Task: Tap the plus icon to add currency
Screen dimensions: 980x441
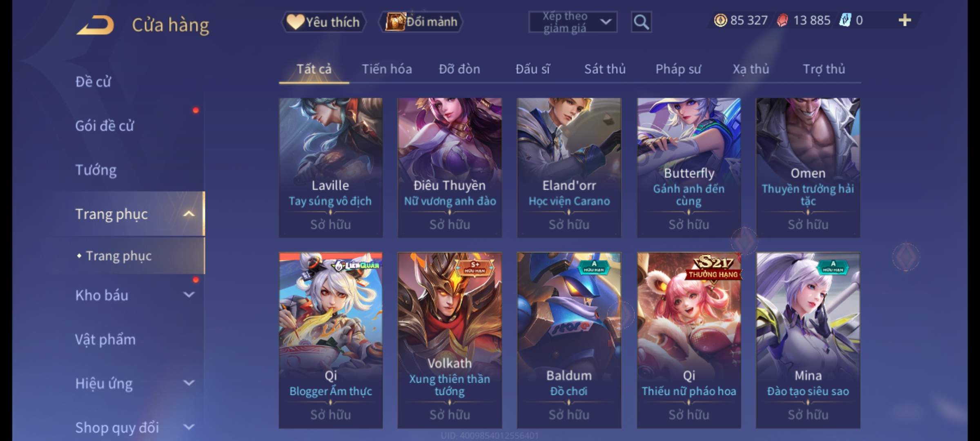Action: 905,20
